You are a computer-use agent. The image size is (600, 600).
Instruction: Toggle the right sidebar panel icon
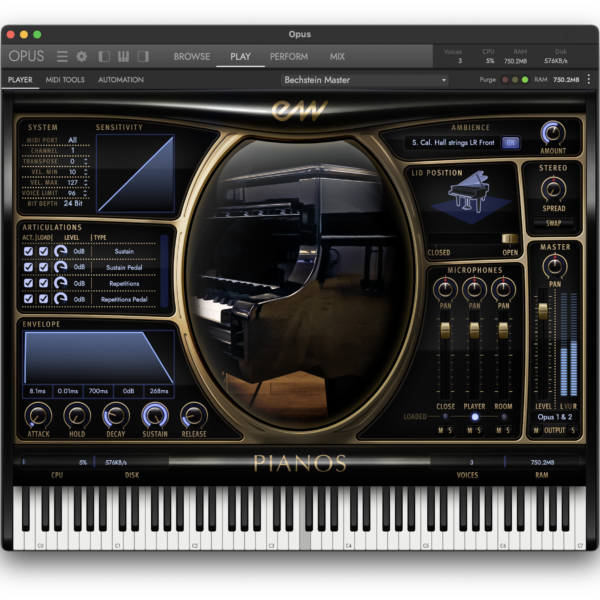(x=143, y=57)
